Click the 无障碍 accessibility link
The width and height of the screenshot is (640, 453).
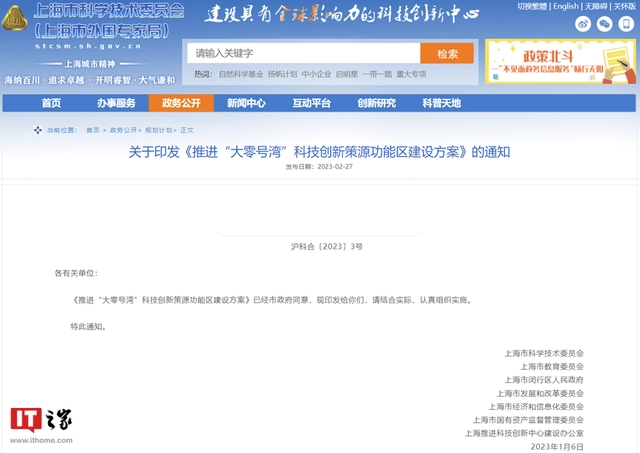tap(596, 6)
